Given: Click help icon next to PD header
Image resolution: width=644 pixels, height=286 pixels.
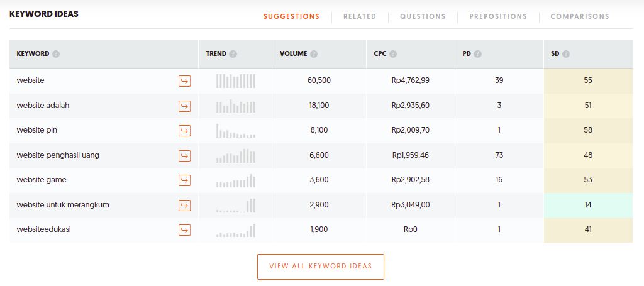Looking at the screenshot, I should [477, 54].
